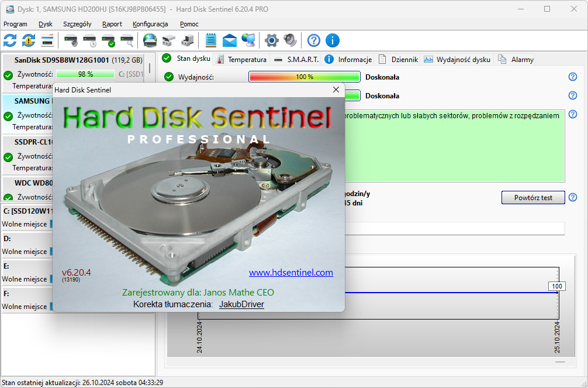Screen dimensions: 588x388
Task: Click SanDisk green status check icon
Action: pyautogui.click(x=8, y=75)
